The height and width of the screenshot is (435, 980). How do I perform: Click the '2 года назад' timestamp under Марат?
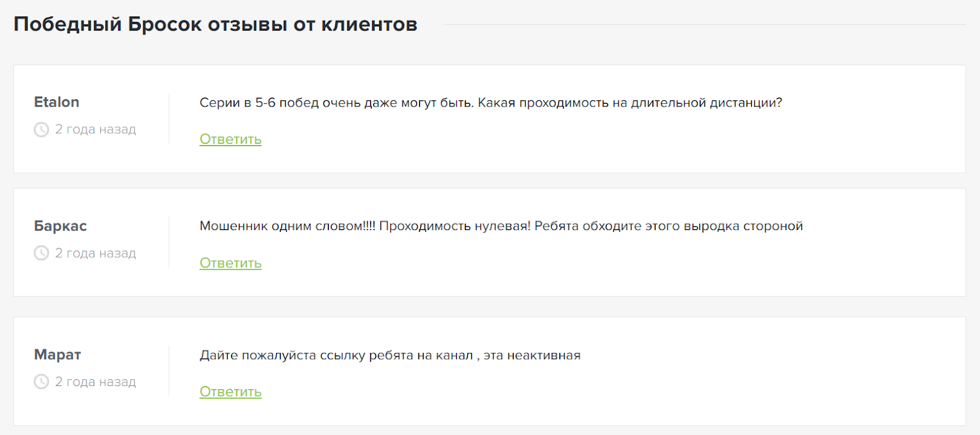pos(96,382)
